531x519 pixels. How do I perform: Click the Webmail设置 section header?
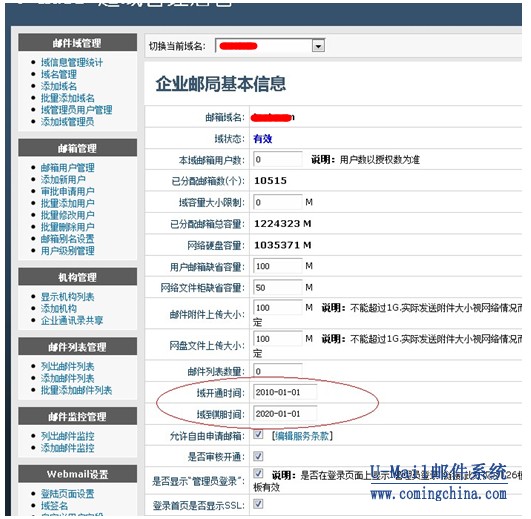pyautogui.click(x=78, y=474)
